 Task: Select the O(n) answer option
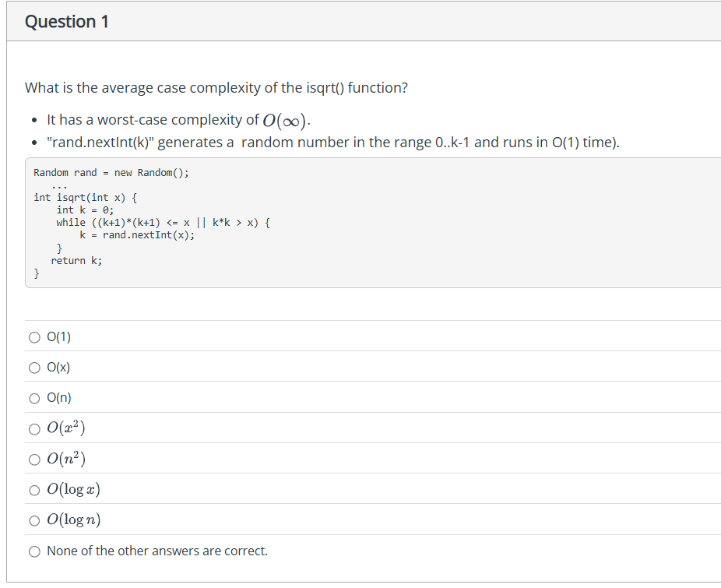pyautogui.click(x=34, y=397)
